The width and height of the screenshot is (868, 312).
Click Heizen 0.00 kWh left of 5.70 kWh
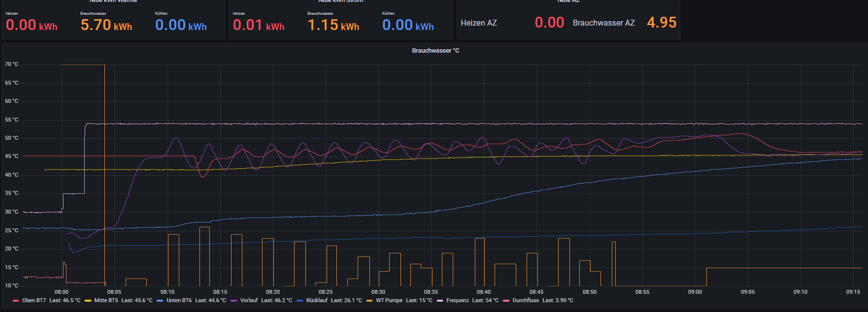point(32,25)
